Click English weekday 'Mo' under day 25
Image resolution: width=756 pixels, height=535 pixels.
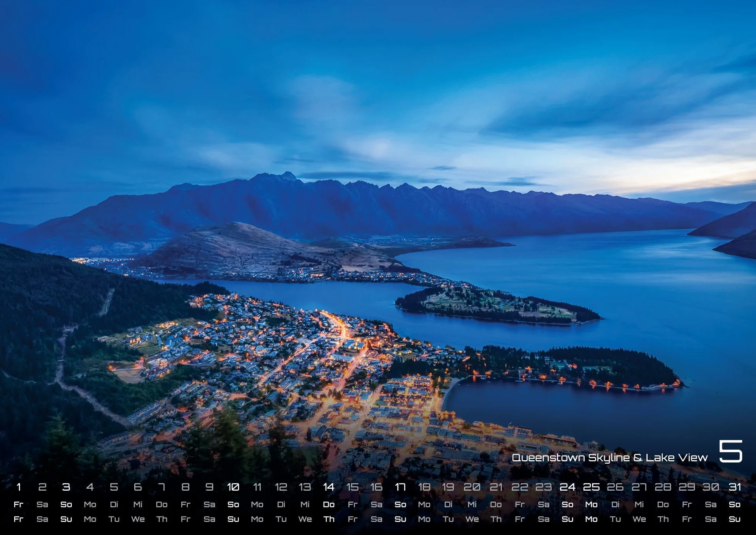[x=591, y=519]
